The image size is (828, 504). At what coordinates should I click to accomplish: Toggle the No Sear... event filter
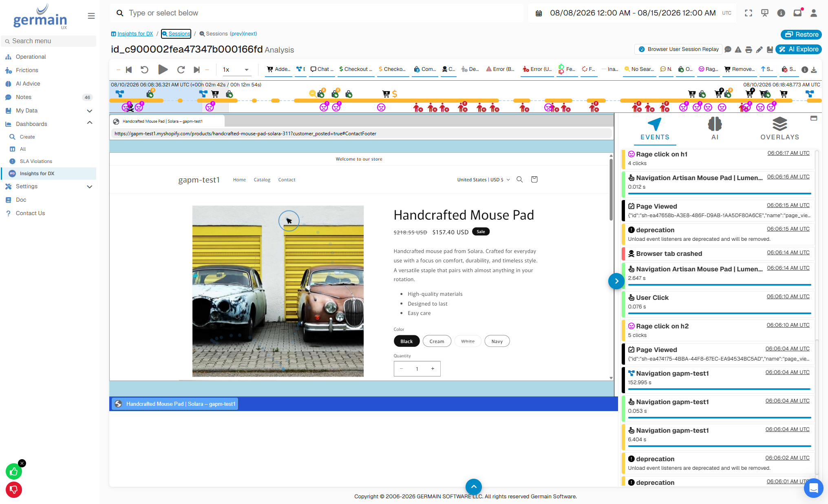[639, 69]
